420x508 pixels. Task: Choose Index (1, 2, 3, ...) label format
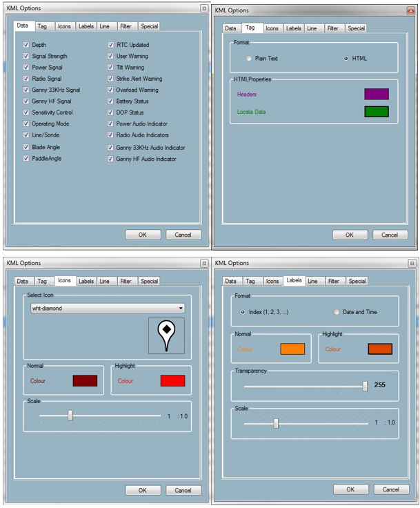243,312
